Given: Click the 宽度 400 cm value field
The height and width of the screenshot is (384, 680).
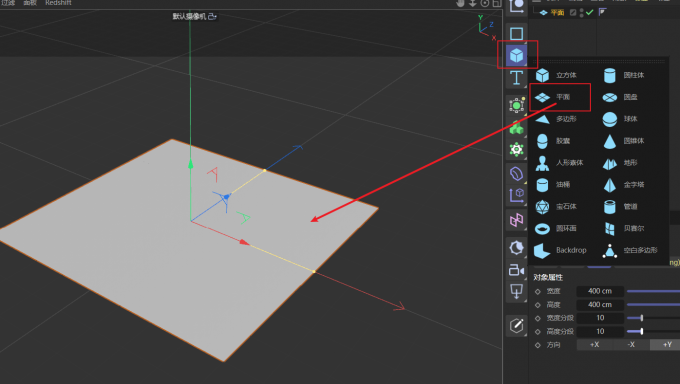Looking at the screenshot, I should coord(600,291).
